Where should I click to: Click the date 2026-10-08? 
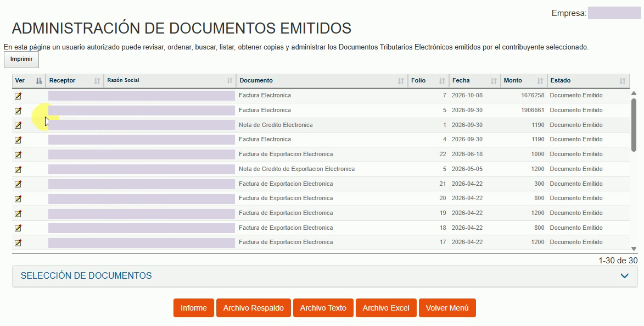tap(467, 95)
